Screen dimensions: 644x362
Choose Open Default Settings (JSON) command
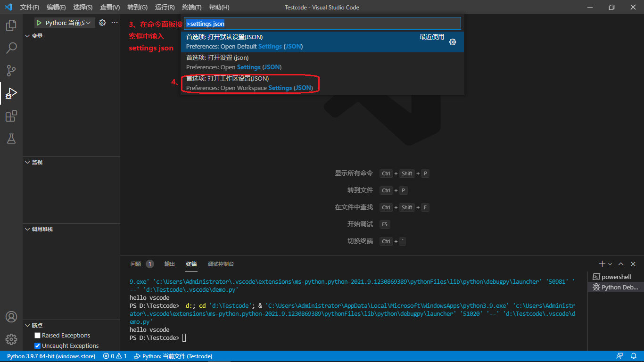tap(322, 42)
